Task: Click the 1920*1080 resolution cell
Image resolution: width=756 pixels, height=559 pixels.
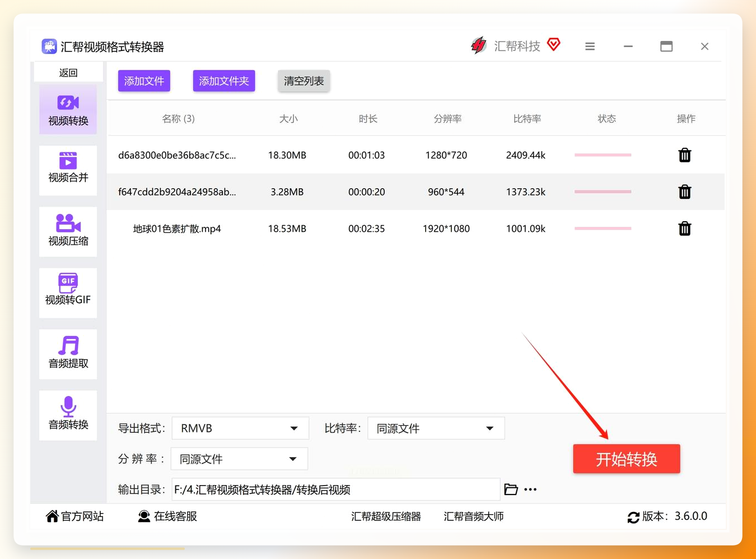Action: [446, 229]
